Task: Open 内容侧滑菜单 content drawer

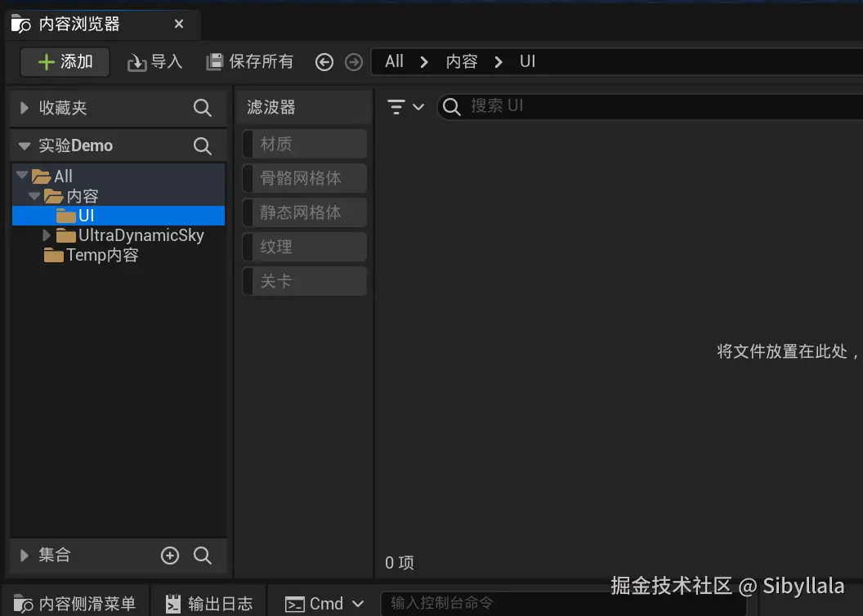Action: (75, 604)
